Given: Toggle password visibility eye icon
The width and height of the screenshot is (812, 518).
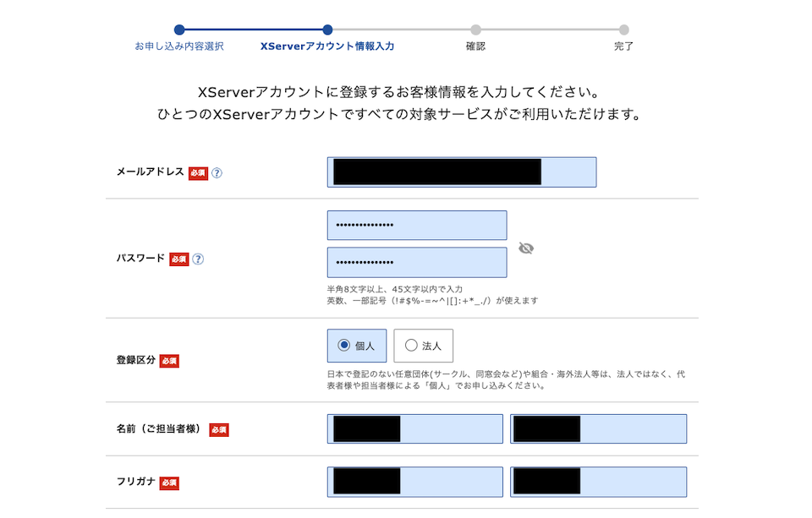Looking at the screenshot, I should [x=526, y=248].
